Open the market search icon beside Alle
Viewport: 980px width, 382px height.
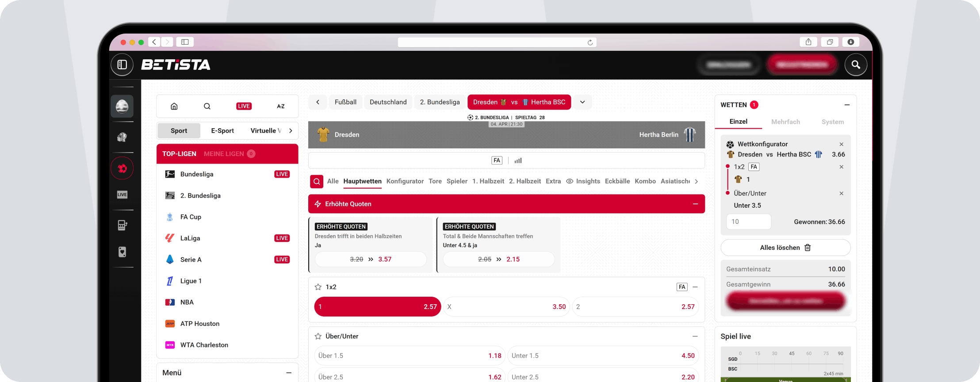tap(317, 181)
